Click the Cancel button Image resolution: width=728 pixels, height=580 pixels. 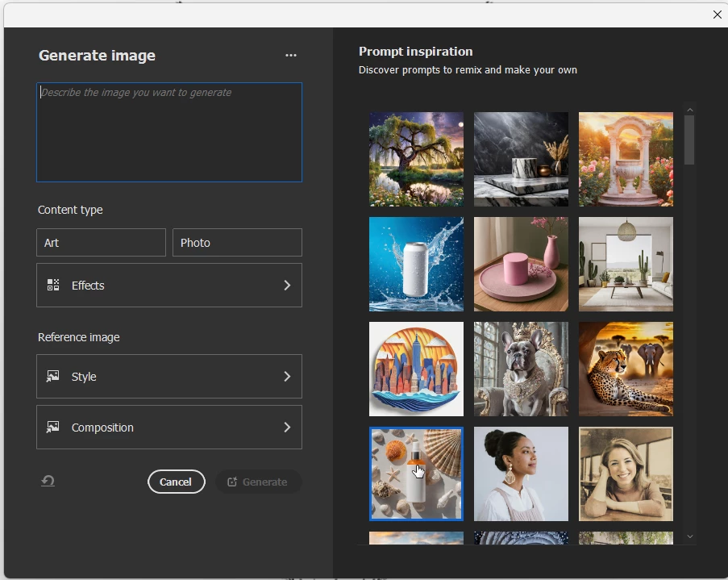tap(176, 482)
